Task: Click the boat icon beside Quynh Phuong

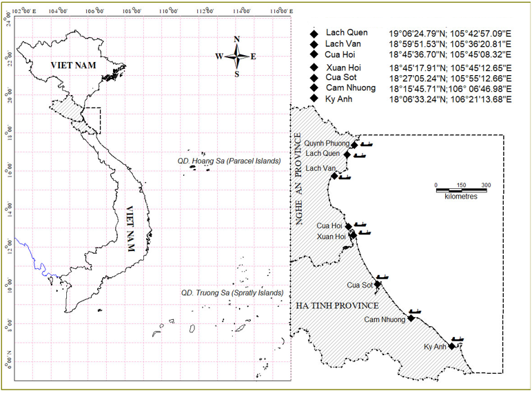Action: (367, 144)
